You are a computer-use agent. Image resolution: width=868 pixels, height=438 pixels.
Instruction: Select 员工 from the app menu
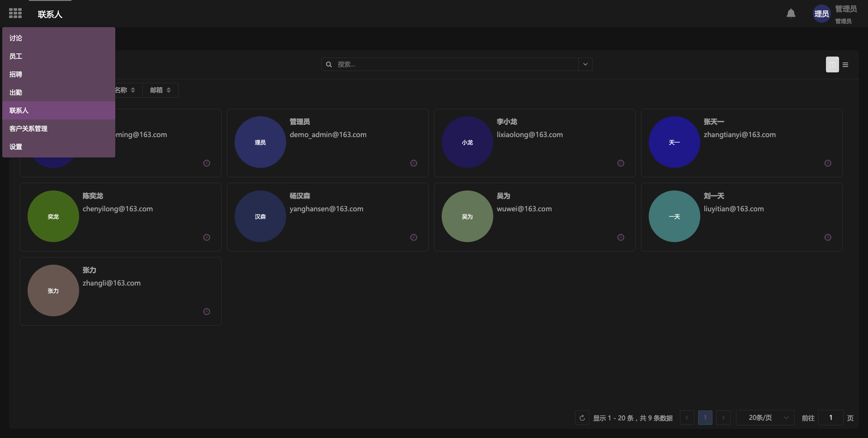[16, 56]
